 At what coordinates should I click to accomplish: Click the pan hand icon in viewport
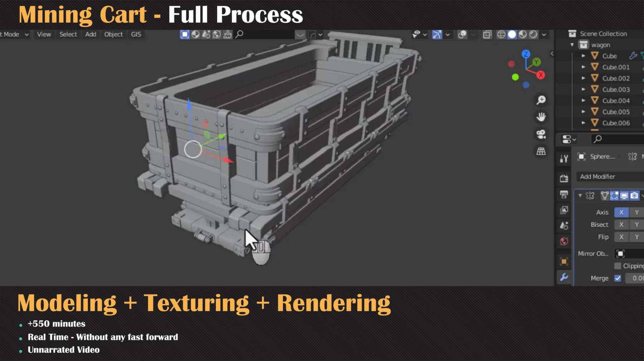pos(541,117)
